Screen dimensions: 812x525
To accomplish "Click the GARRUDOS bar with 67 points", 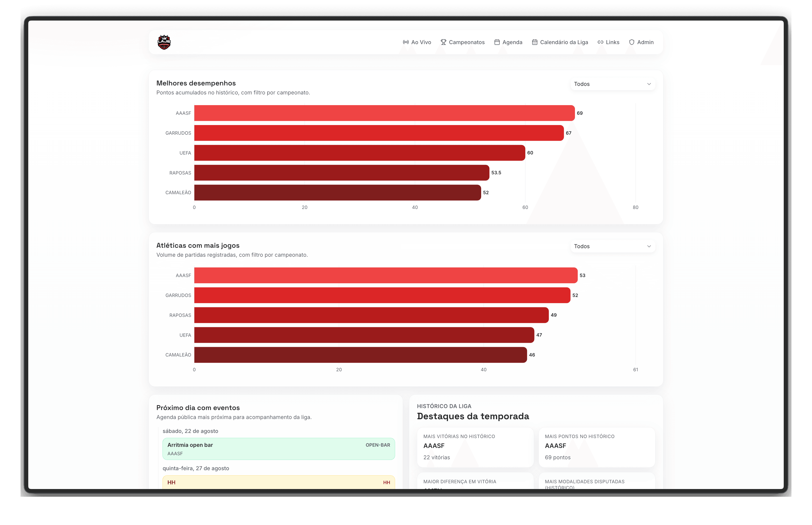I will tap(379, 133).
